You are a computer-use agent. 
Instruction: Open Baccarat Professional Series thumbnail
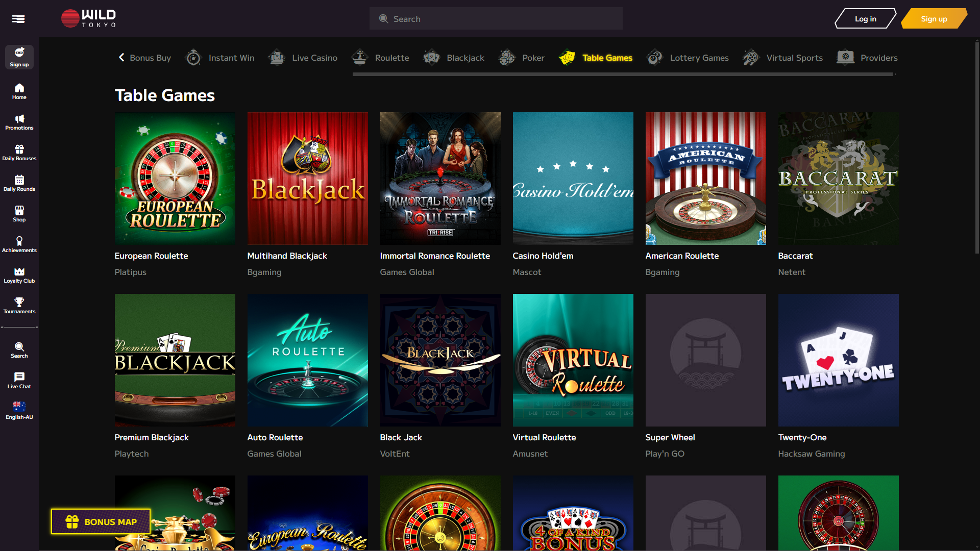pyautogui.click(x=839, y=179)
